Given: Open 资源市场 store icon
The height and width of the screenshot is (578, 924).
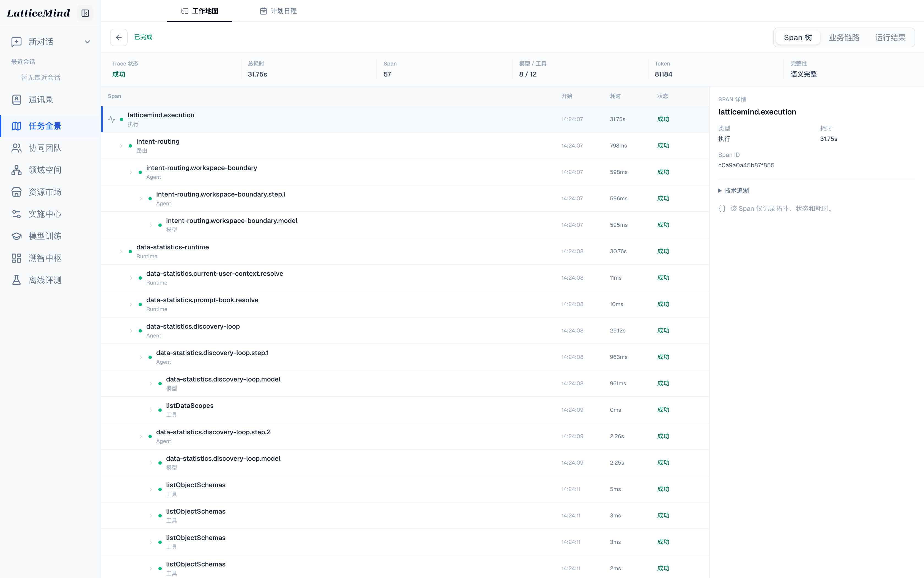Looking at the screenshot, I should [16, 192].
